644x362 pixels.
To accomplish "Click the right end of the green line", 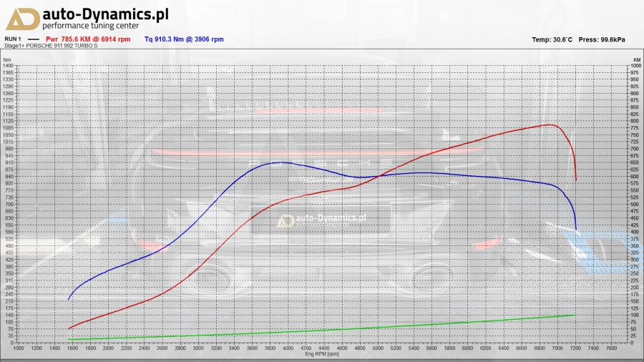I will click(x=575, y=315).
